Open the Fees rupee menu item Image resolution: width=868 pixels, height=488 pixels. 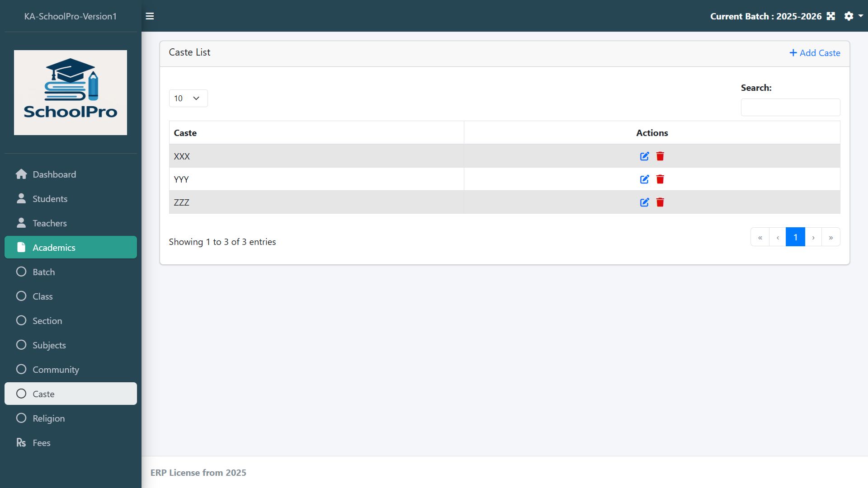41,443
